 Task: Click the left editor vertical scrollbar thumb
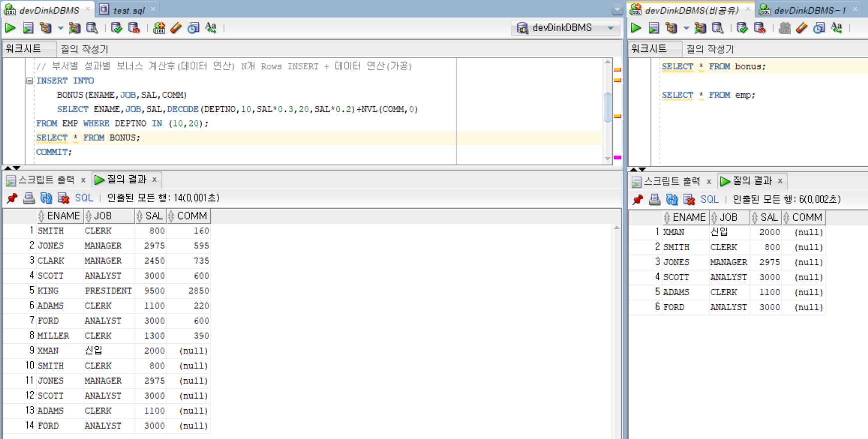608,107
